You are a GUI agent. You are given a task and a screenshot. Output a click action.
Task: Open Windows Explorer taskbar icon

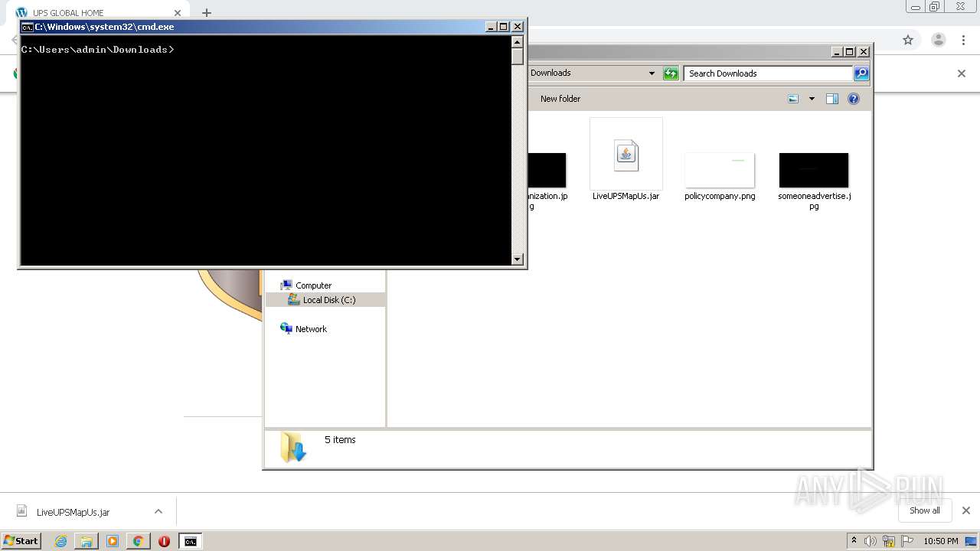pyautogui.click(x=87, y=541)
